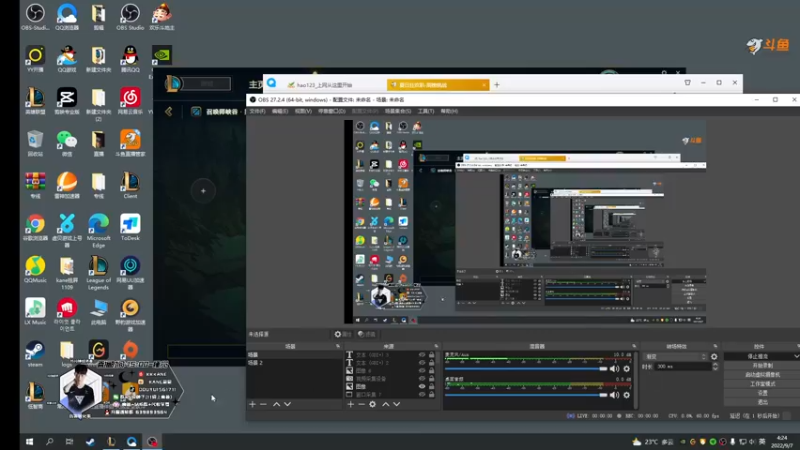Open a new browser tab

496,85
